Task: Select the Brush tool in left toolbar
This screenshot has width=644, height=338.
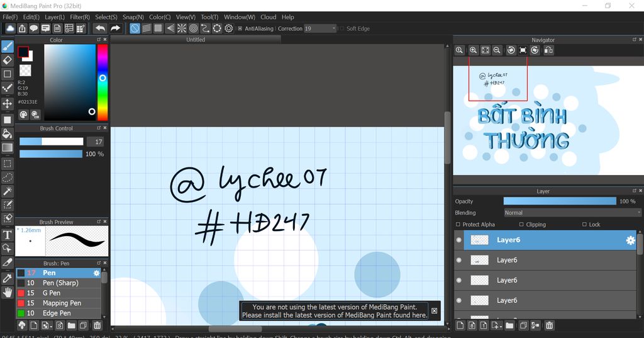Action: click(8, 47)
